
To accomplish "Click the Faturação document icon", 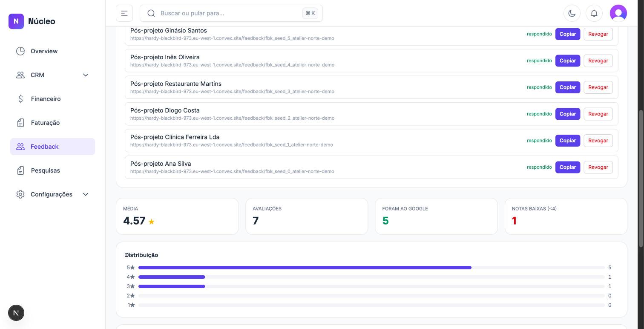I will coord(20,123).
